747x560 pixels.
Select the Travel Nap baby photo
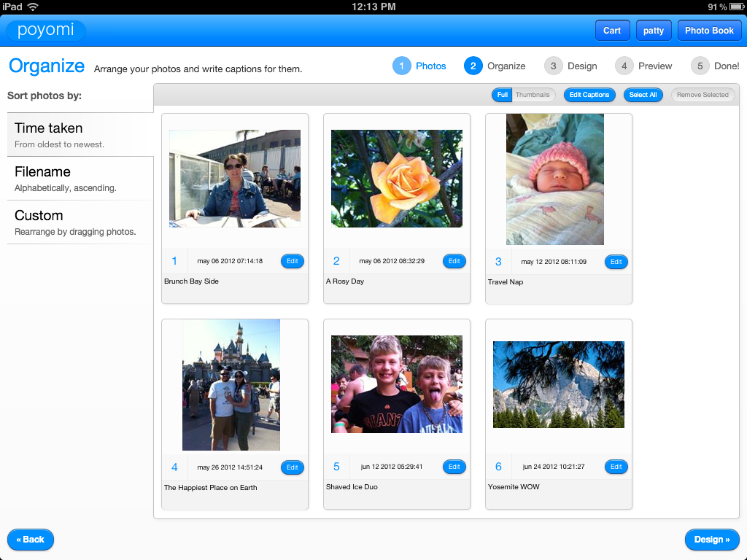pyautogui.click(x=555, y=179)
